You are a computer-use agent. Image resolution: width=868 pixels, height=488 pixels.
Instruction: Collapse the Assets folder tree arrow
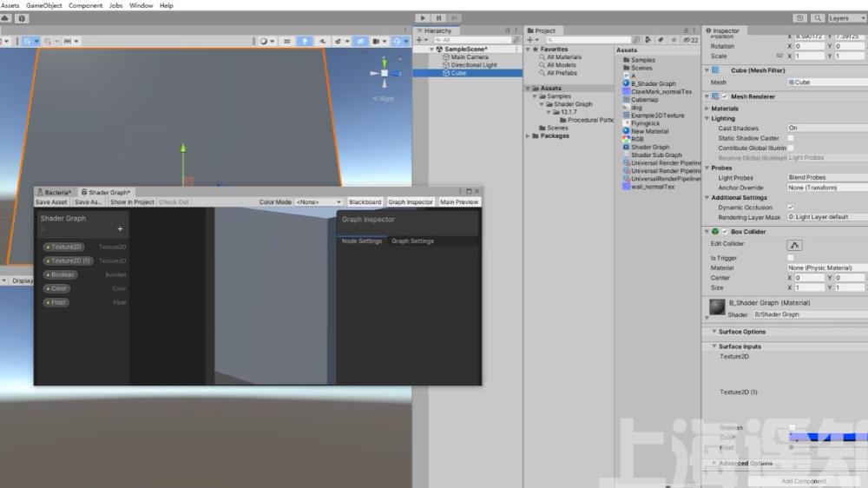pos(528,88)
